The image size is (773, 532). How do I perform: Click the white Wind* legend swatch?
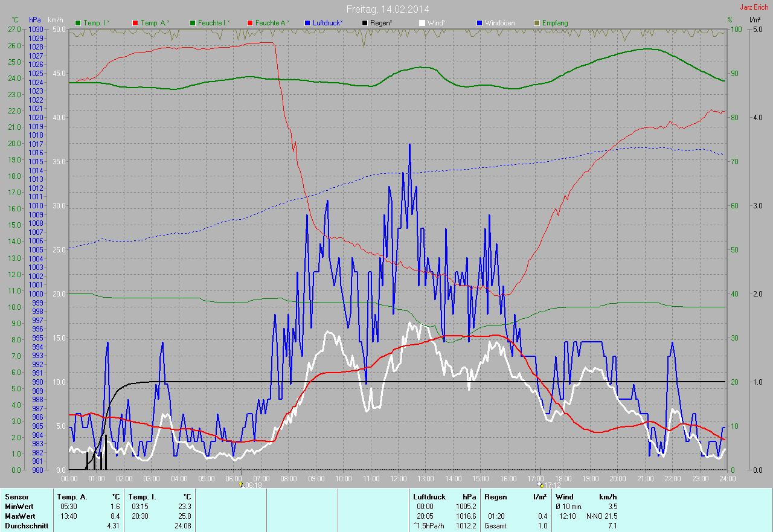click(x=422, y=23)
